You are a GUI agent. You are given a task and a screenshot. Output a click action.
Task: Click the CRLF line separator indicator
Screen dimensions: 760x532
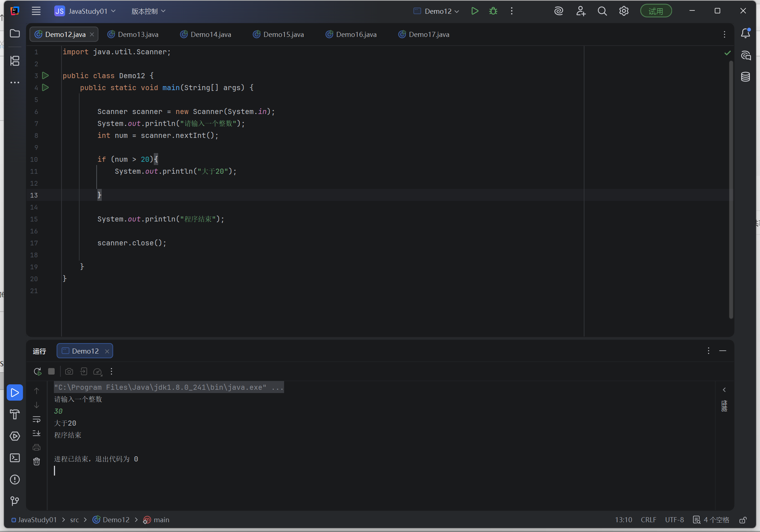648,520
